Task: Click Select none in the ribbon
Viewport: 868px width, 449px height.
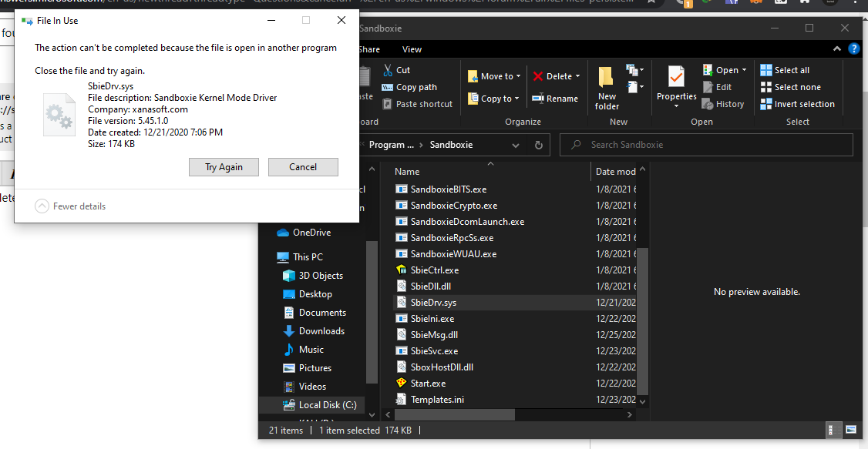Action: point(790,87)
